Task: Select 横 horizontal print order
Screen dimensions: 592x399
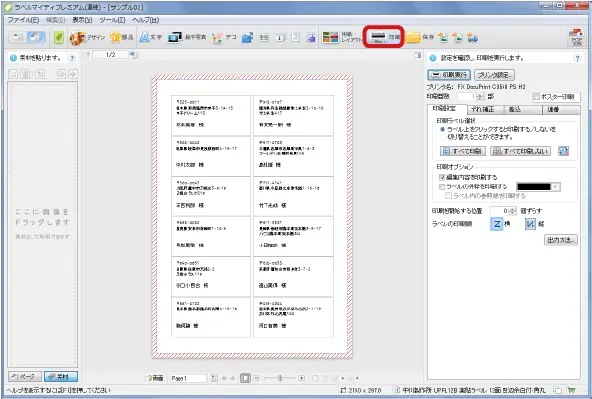Action: pyautogui.click(x=496, y=224)
